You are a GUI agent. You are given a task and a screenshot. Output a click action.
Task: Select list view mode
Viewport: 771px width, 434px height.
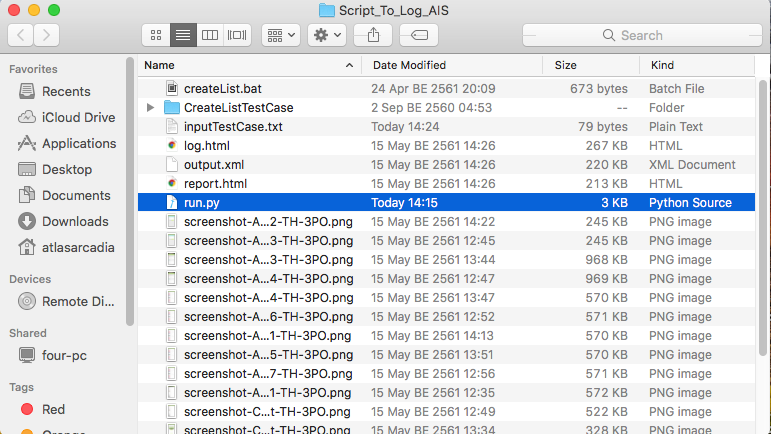[x=183, y=35]
